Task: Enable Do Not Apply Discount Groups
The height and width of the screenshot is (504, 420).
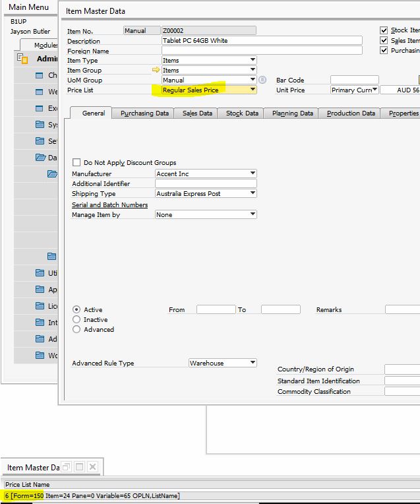Action: click(x=76, y=162)
